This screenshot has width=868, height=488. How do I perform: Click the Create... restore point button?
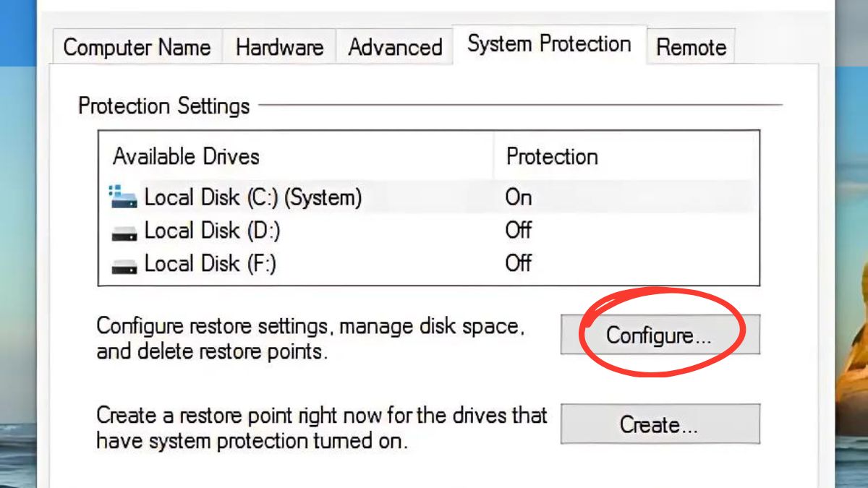click(660, 424)
